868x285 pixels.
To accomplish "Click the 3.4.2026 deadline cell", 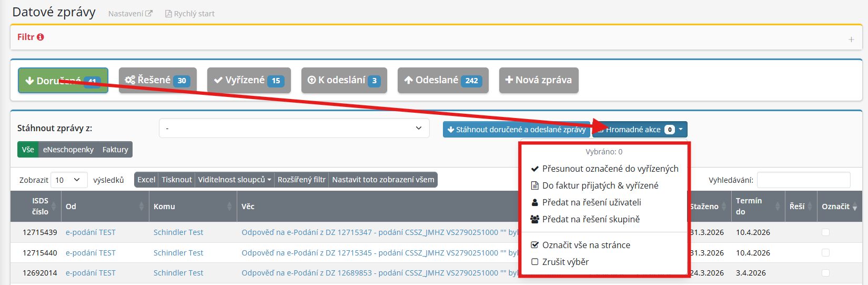I will 751,273.
